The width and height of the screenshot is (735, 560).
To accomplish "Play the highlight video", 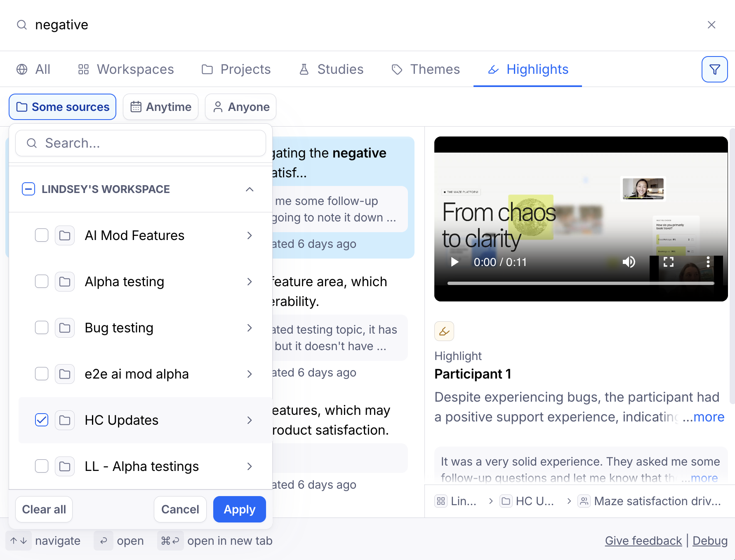I will [x=455, y=262].
